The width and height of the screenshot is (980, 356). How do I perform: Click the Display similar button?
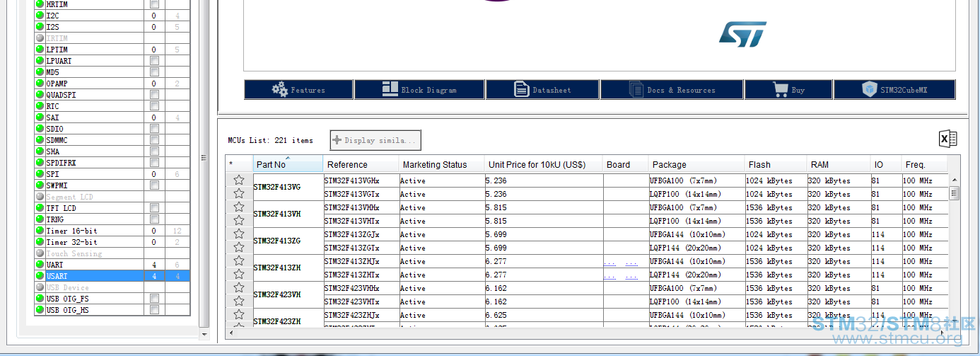375,140
